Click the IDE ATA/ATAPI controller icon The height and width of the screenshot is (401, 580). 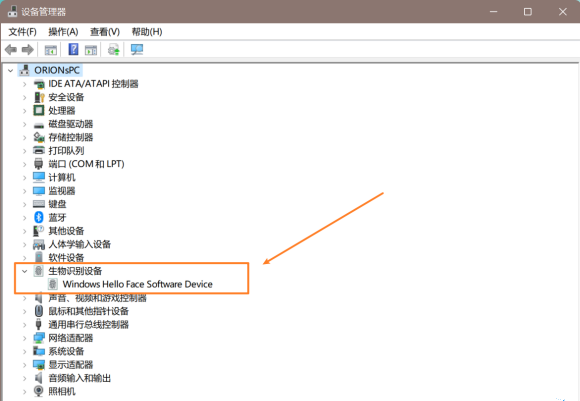pyautogui.click(x=39, y=84)
